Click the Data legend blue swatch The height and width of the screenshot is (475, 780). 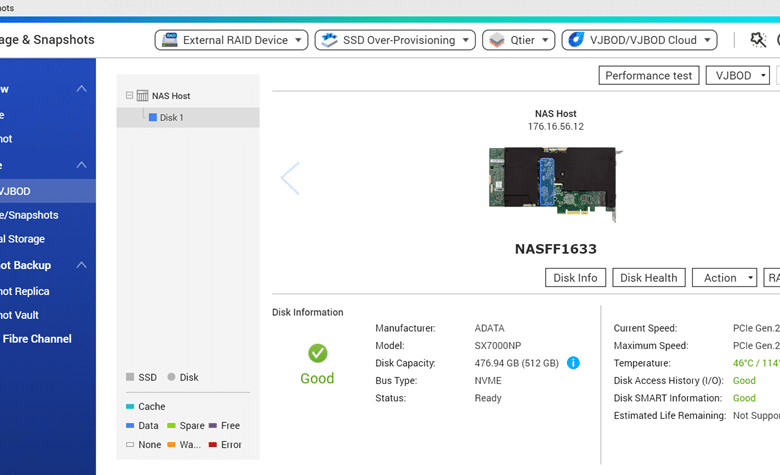pos(130,425)
